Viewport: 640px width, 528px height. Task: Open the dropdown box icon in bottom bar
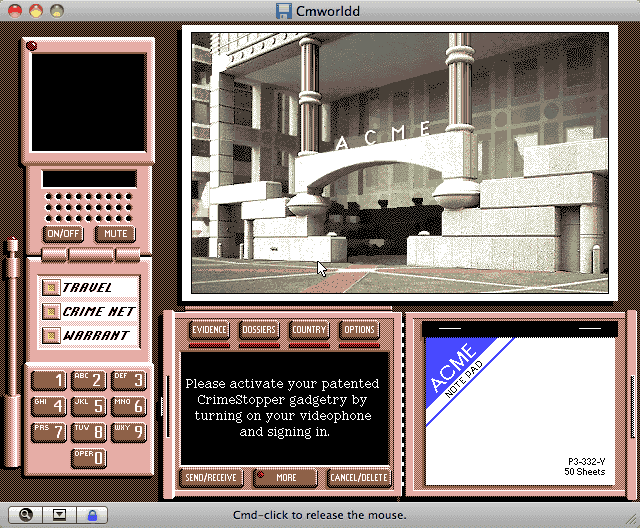pyautogui.click(x=59, y=515)
